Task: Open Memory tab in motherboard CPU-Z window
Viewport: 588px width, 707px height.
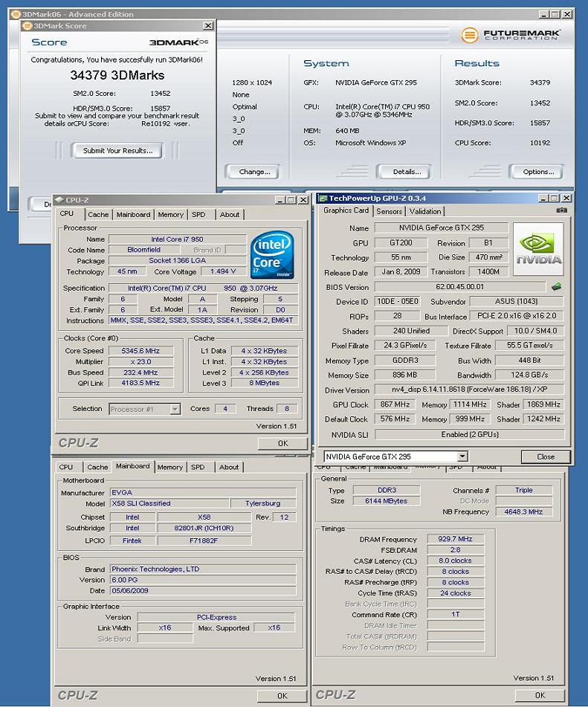Action: [x=170, y=467]
